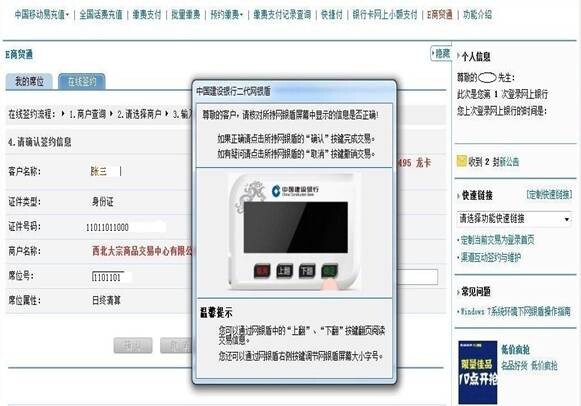Open Windows 7 网银盾操作指南 link

514,312
